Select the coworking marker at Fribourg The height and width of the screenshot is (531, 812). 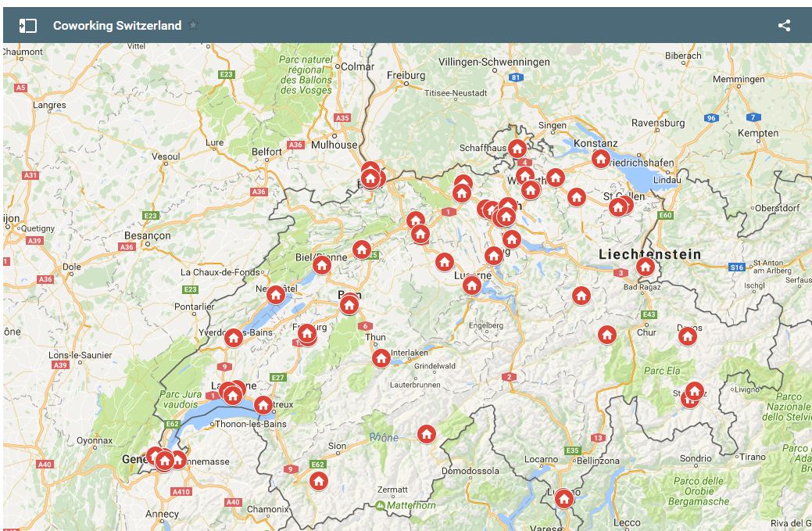(306, 333)
